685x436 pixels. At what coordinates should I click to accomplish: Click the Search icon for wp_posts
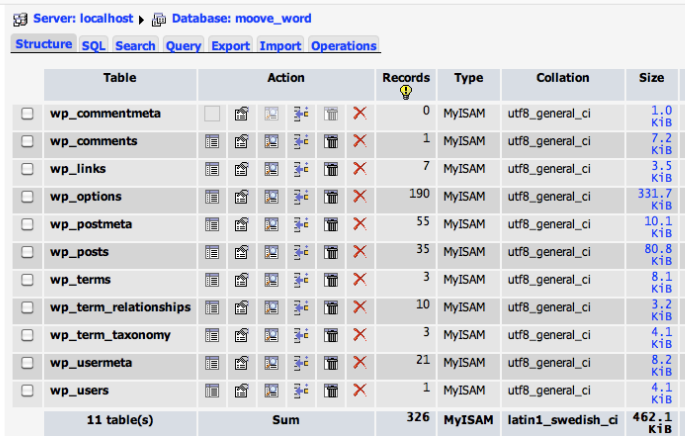point(271,253)
